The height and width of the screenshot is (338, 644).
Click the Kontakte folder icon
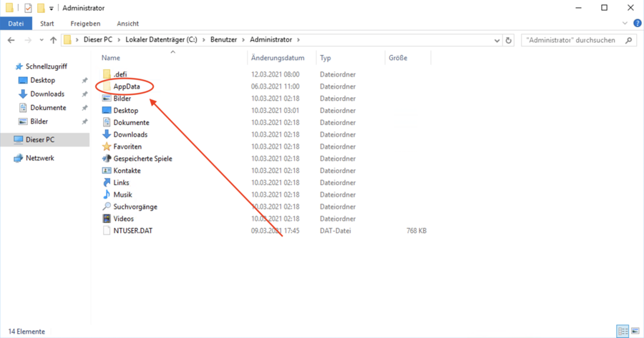point(107,171)
